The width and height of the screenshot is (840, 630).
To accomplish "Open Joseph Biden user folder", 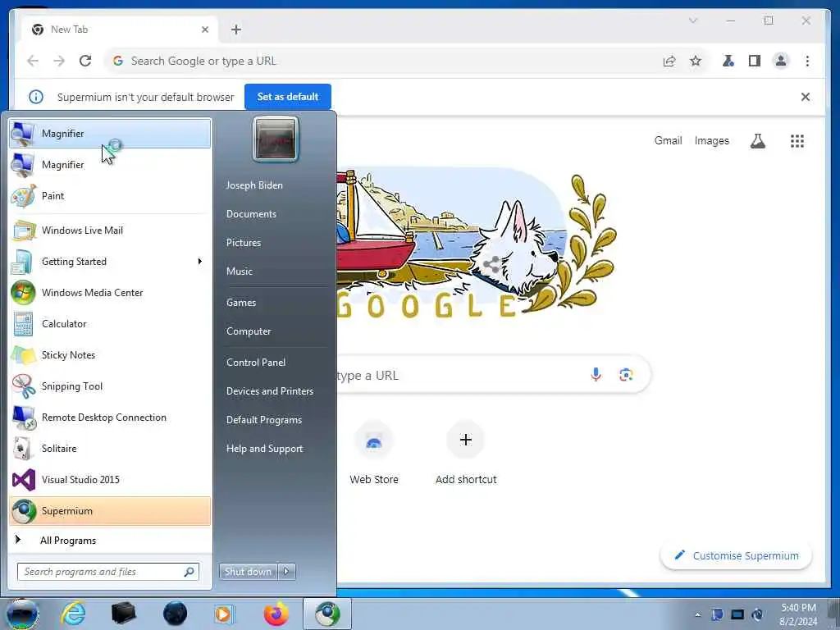I will pos(254,185).
